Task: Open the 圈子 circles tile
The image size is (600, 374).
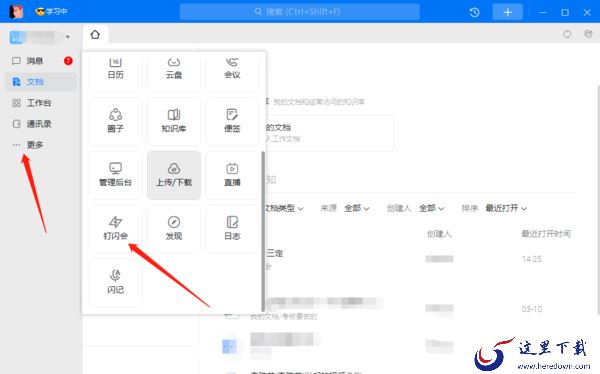Action: pyautogui.click(x=115, y=121)
